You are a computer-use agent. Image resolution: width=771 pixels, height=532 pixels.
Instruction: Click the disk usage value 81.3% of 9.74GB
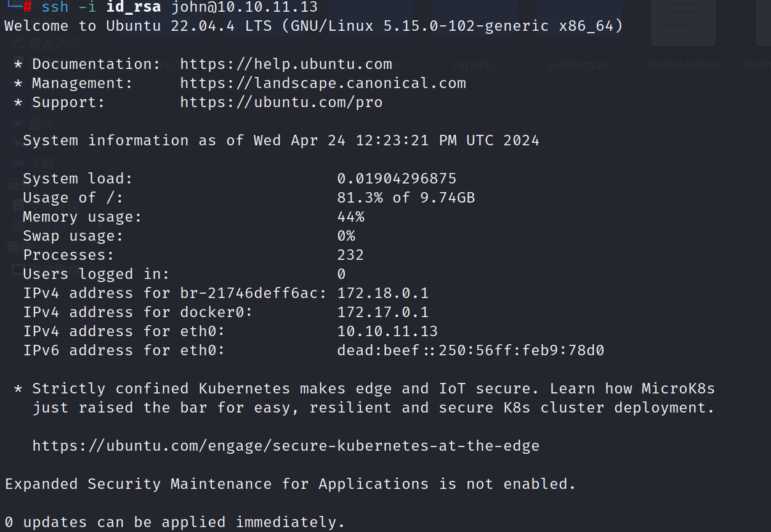[x=406, y=198]
